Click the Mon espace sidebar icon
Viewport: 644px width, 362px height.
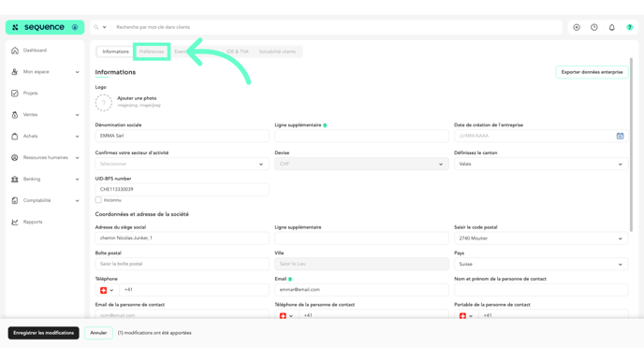[x=15, y=72]
